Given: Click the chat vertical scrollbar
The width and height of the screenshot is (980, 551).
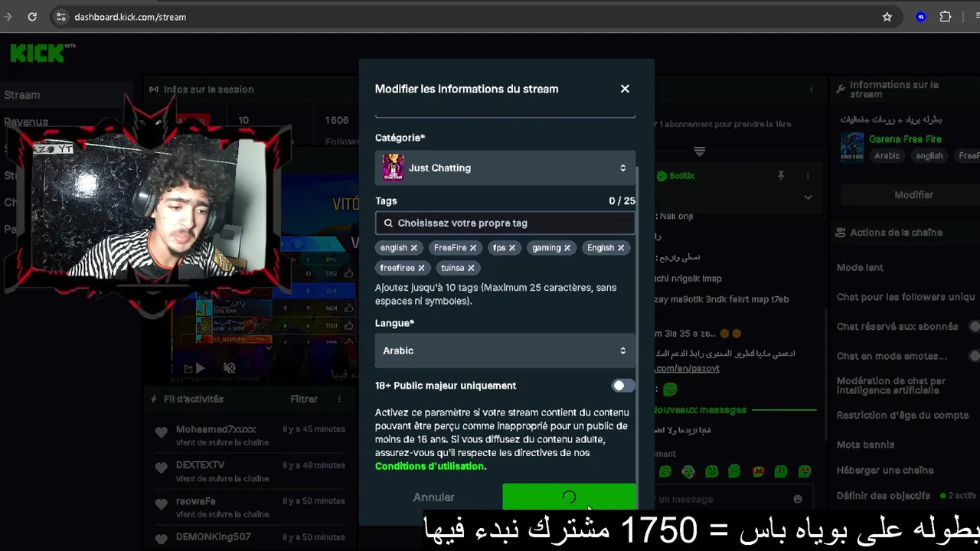Looking at the screenshot, I should [825, 375].
